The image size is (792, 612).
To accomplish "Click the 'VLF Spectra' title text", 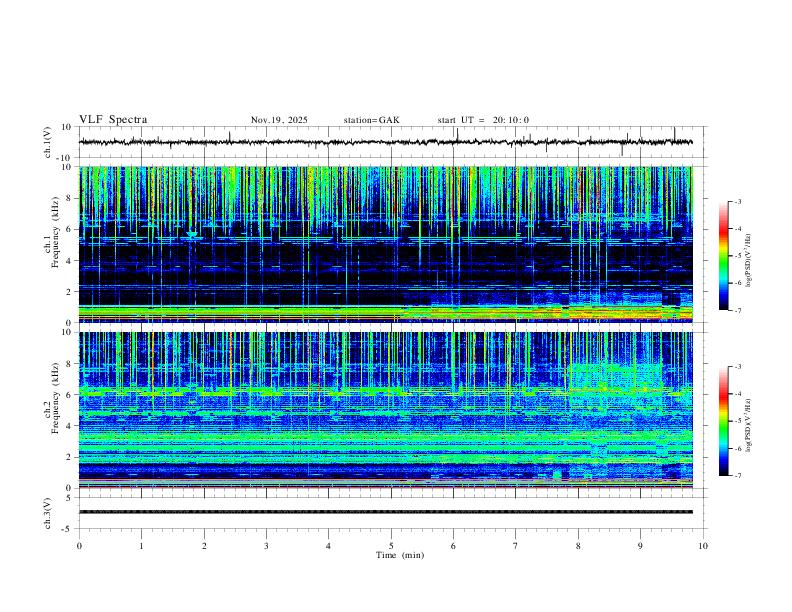I will 113,120.
